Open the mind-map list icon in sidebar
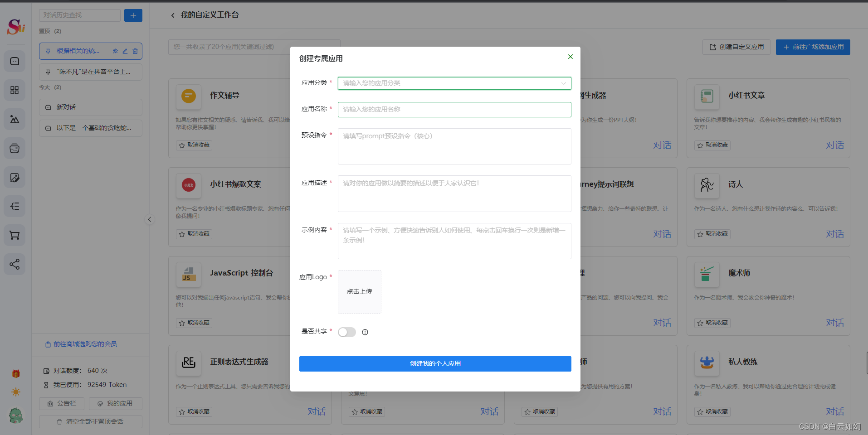This screenshot has height=435, width=868. pyautogui.click(x=15, y=206)
